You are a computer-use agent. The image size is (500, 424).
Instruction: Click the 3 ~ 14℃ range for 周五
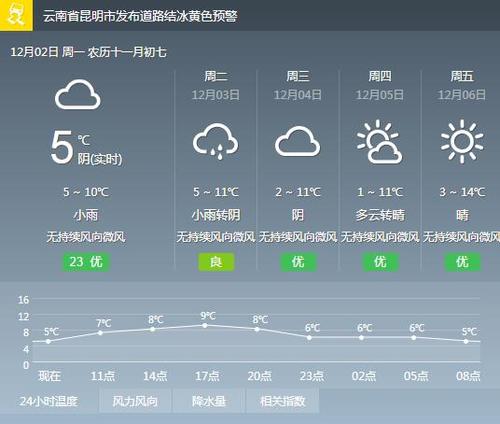pyautogui.click(x=462, y=192)
